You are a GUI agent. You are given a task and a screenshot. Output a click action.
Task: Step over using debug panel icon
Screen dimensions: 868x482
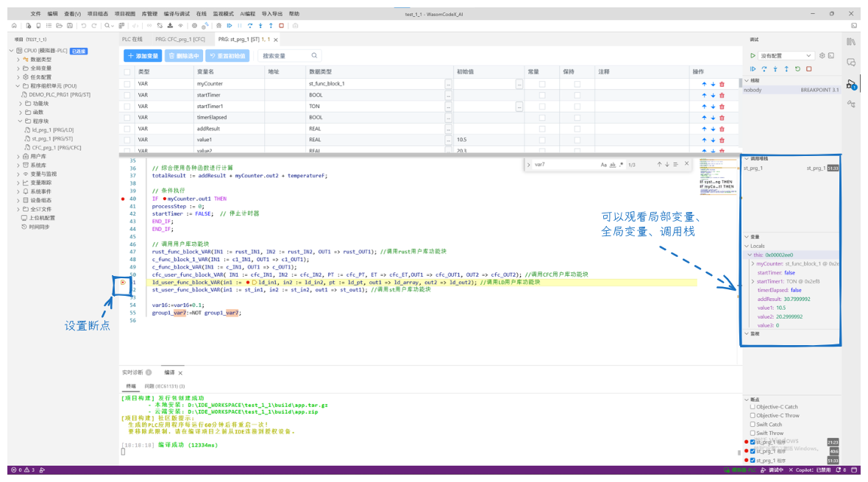pos(764,69)
